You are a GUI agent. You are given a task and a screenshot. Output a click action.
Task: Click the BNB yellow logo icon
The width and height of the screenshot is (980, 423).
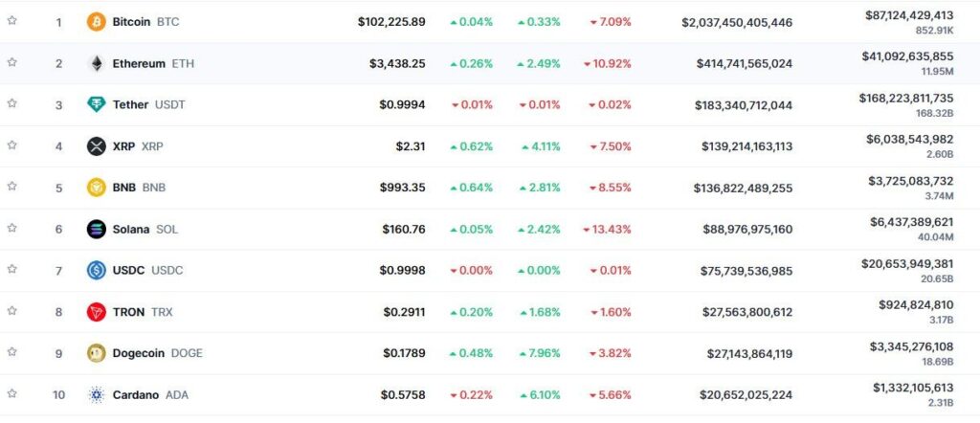click(x=96, y=188)
